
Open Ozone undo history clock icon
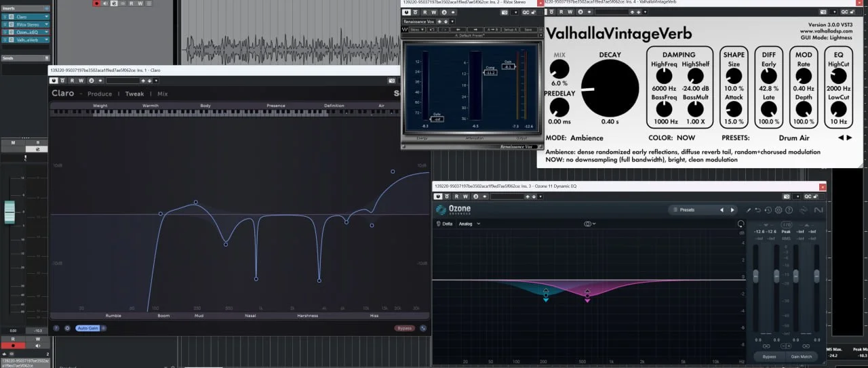coord(768,210)
